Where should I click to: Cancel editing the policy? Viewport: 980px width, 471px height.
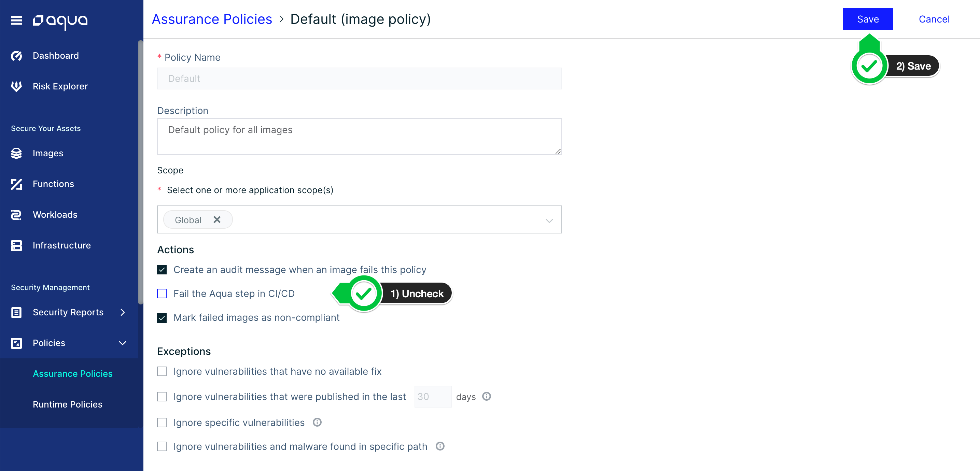click(x=934, y=19)
